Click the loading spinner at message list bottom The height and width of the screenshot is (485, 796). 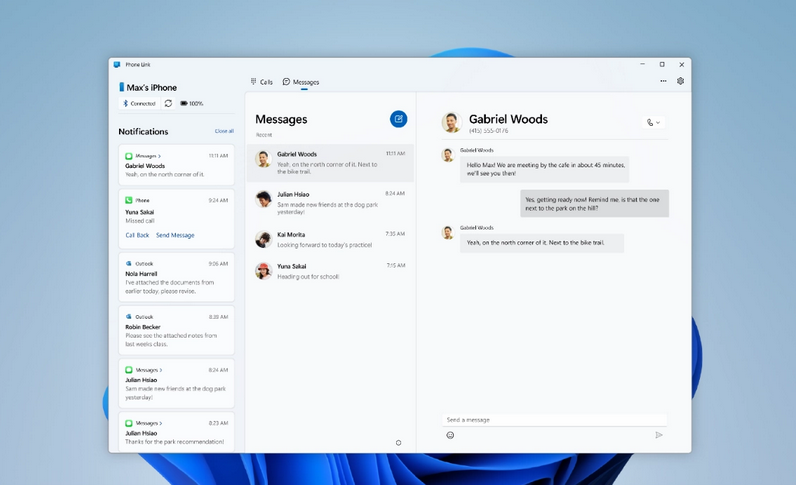click(x=399, y=443)
